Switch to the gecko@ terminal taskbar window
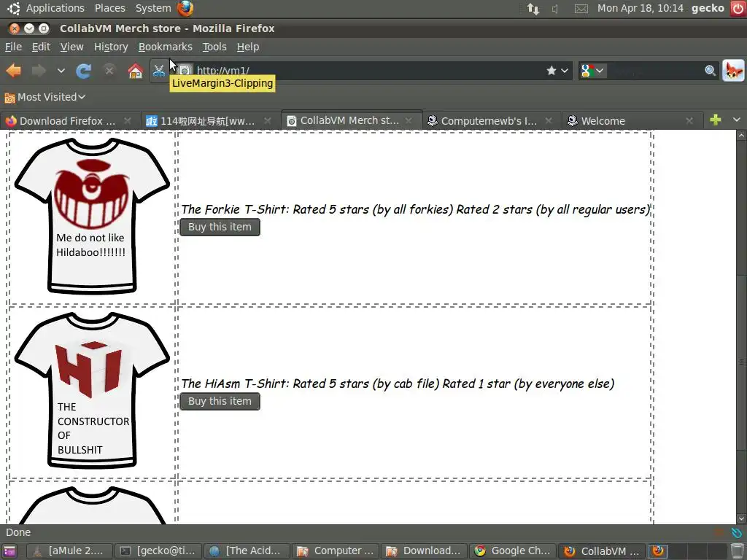 158,551
